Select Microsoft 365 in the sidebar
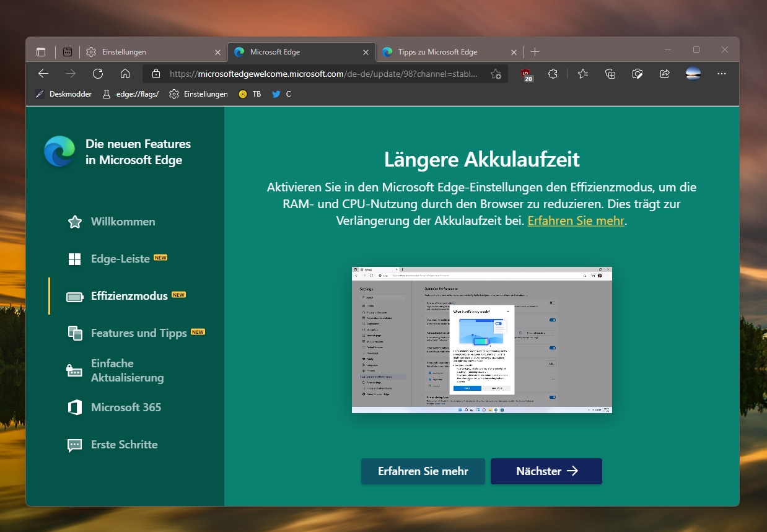The image size is (767, 532). [x=114, y=408]
